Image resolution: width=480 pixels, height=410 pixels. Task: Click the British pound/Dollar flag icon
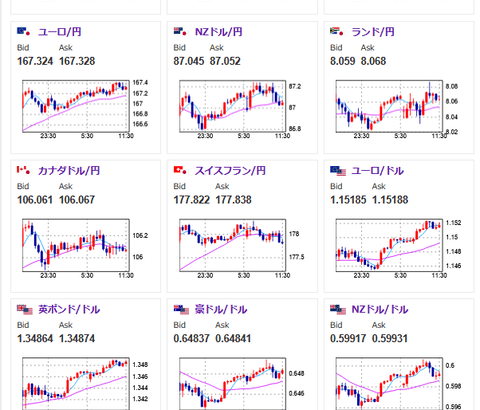point(25,310)
